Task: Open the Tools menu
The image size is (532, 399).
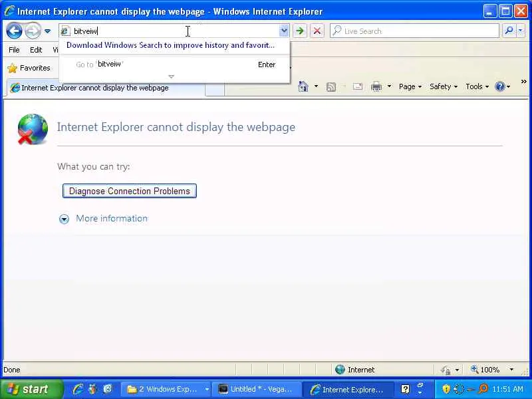Action: click(477, 86)
